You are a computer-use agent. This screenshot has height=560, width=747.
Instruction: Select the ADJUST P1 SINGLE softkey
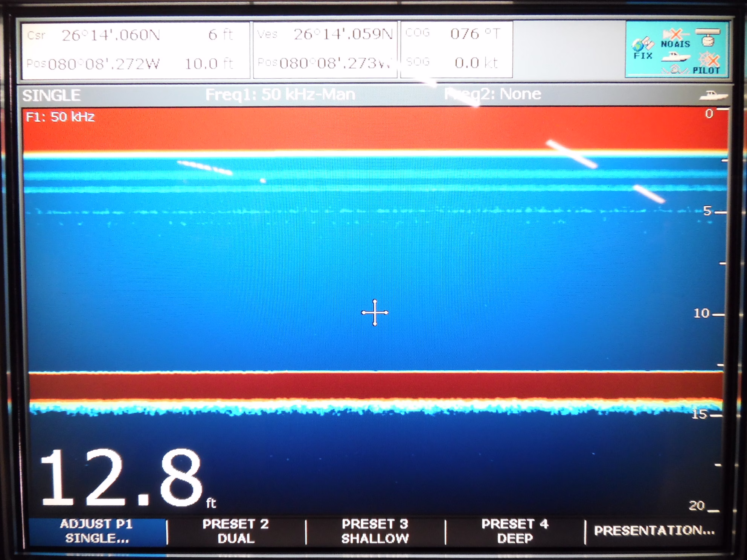[x=97, y=531]
